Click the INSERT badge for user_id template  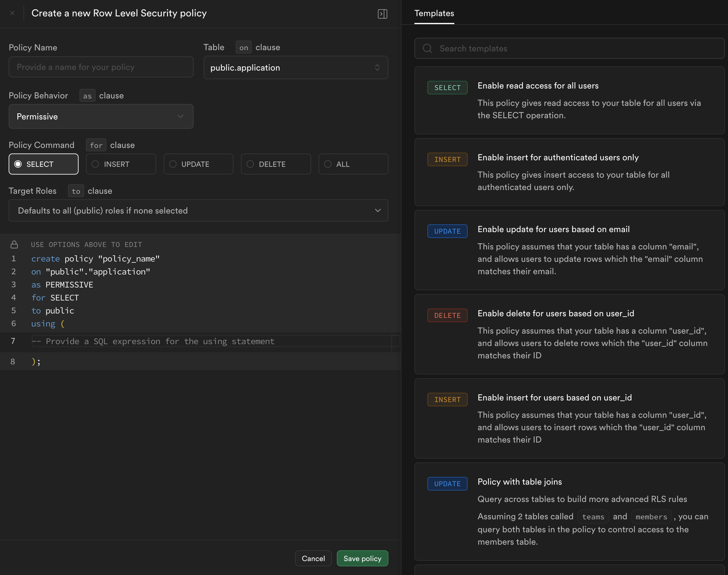(x=447, y=400)
